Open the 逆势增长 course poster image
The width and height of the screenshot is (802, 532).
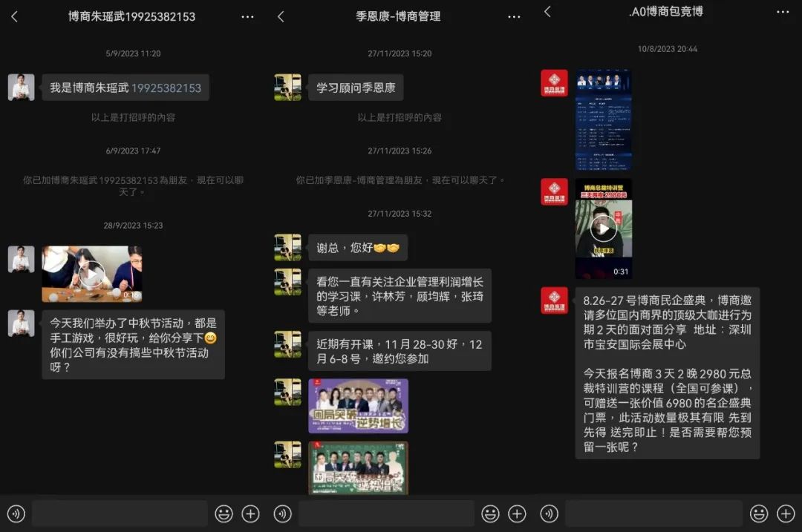[359, 405]
